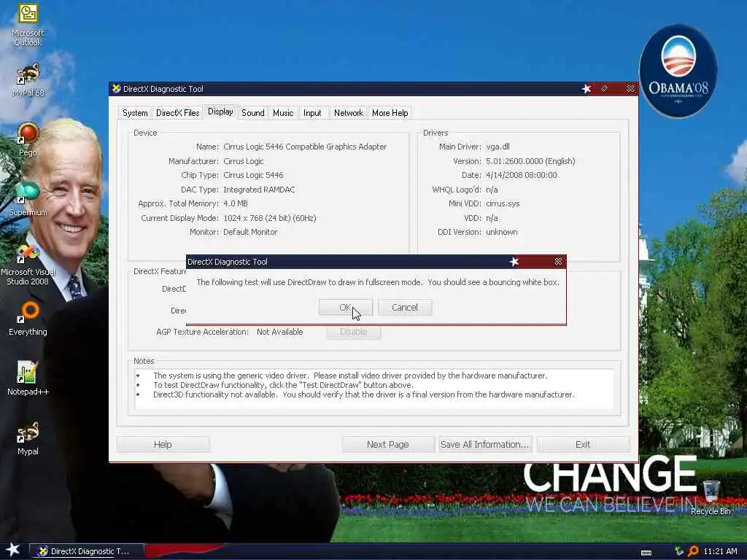Viewport: 747px width, 560px height.
Task: Click the monitor value 'Default Monitor'
Action: (250, 232)
